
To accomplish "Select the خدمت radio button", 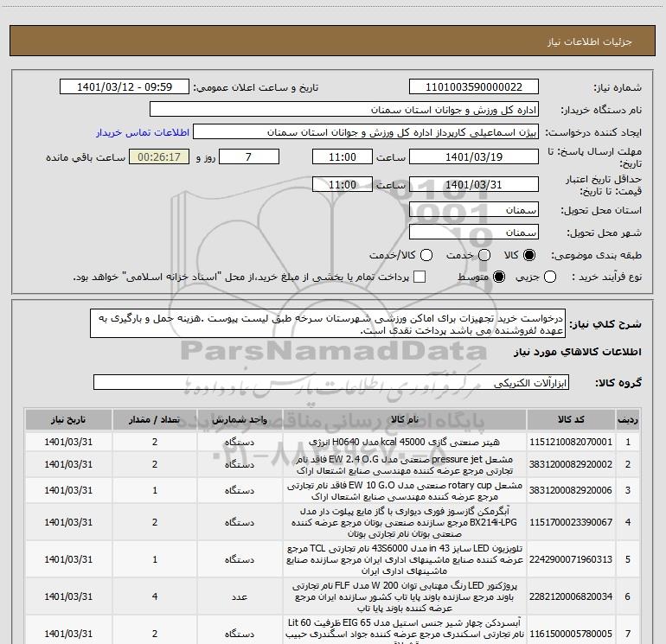I will (484, 255).
